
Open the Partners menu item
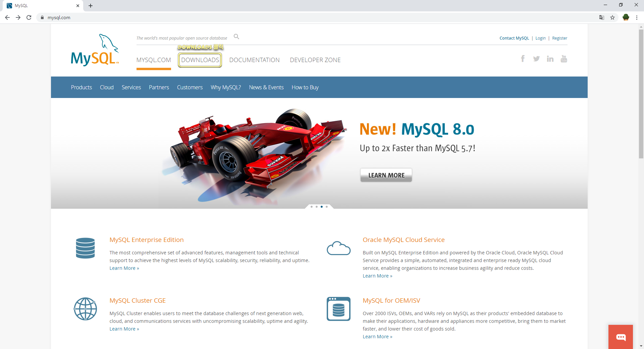coord(159,87)
